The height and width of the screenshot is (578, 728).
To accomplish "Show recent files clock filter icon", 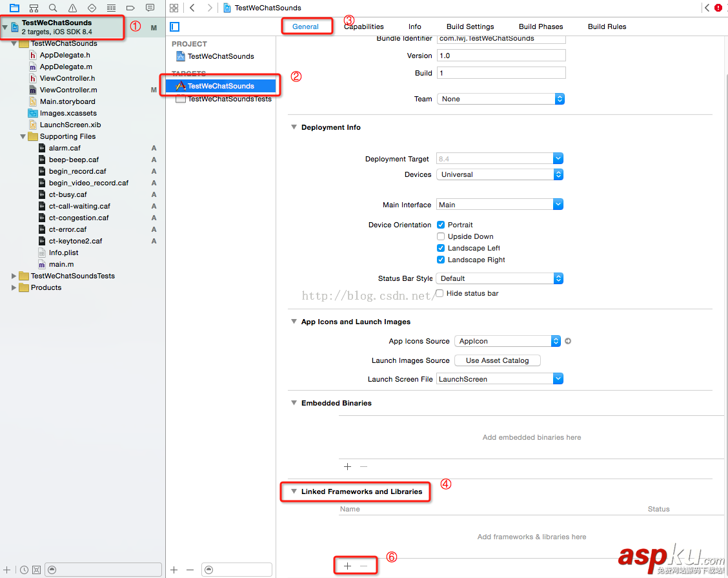I will click(x=24, y=570).
